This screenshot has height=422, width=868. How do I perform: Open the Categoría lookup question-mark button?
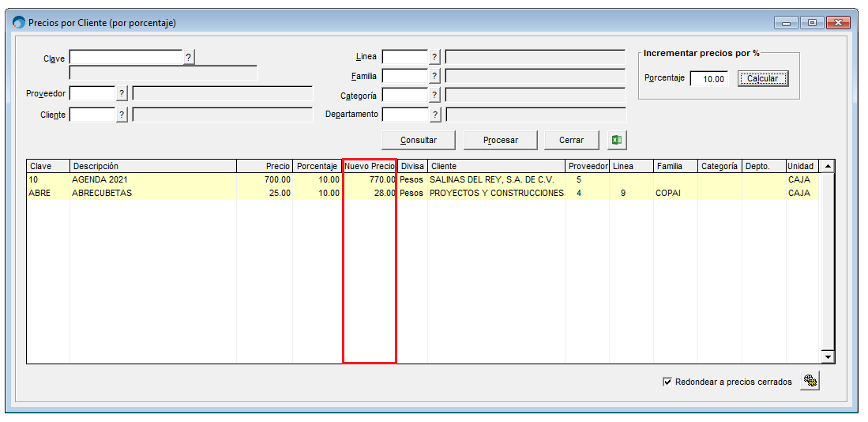[434, 96]
